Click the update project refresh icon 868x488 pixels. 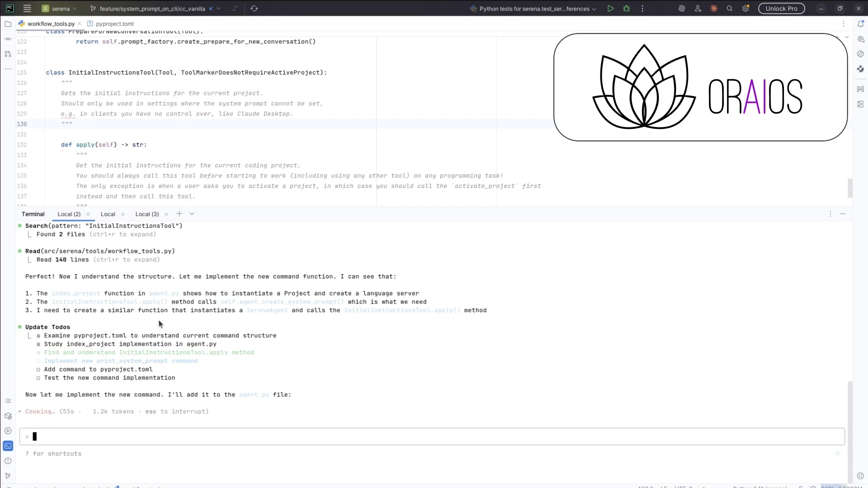254,9
